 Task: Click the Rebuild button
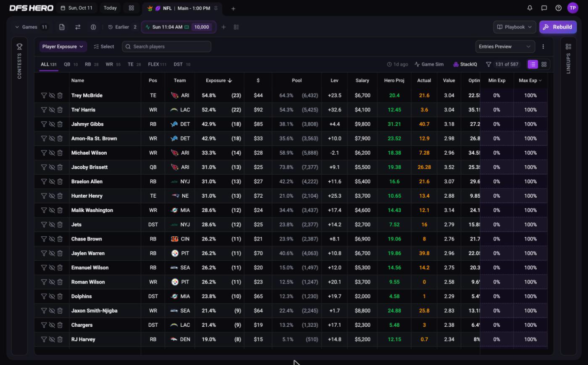(x=558, y=27)
